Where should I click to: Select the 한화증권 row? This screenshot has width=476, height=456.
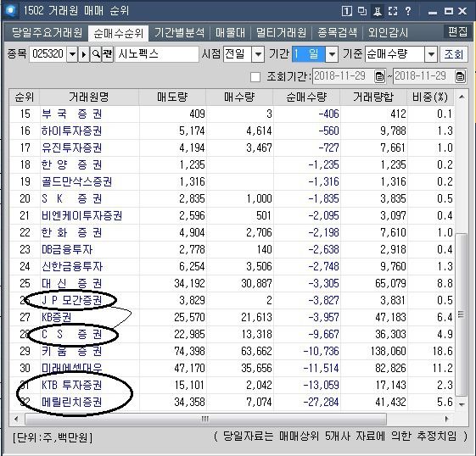pos(232,233)
